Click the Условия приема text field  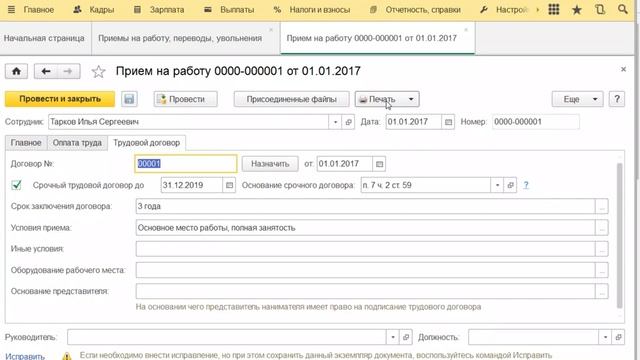[x=365, y=228]
